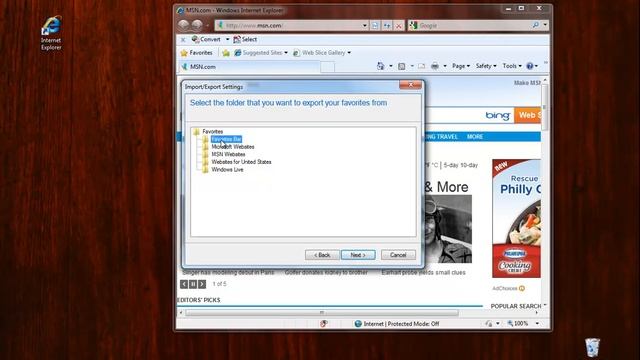
Task: Click the Bing Web search tab
Action: (x=527, y=115)
